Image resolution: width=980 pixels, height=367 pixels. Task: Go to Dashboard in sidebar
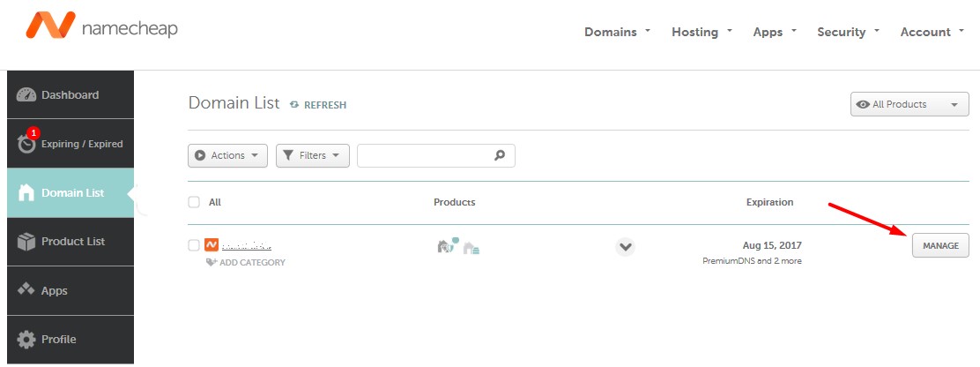71,94
